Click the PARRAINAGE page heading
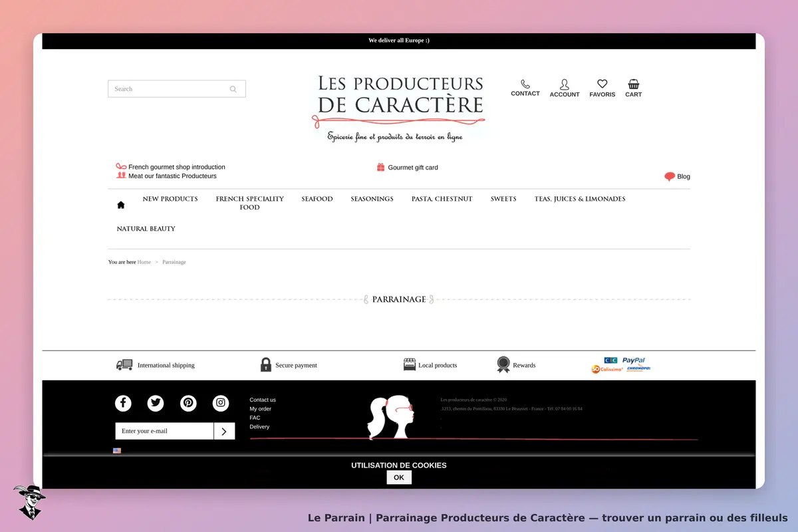This screenshot has width=798, height=532. pyautogui.click(x=399, y=299)
